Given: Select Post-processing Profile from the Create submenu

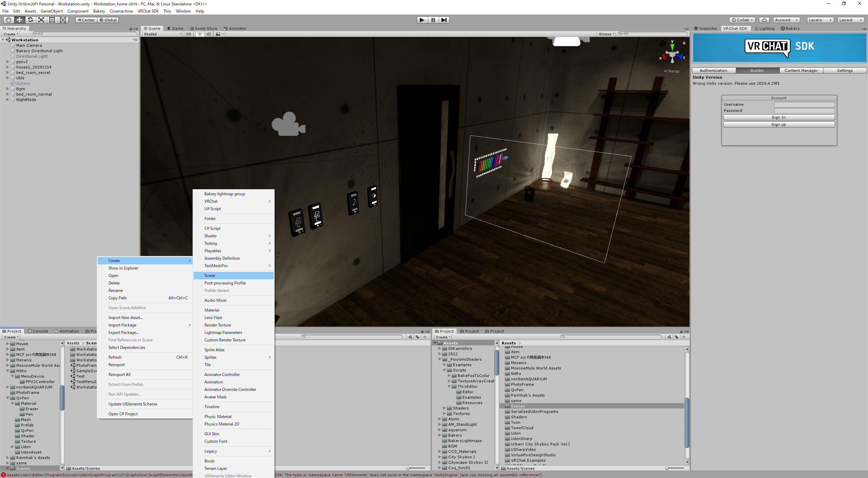Looking at the screenshot, I should (x=225, y=283).
